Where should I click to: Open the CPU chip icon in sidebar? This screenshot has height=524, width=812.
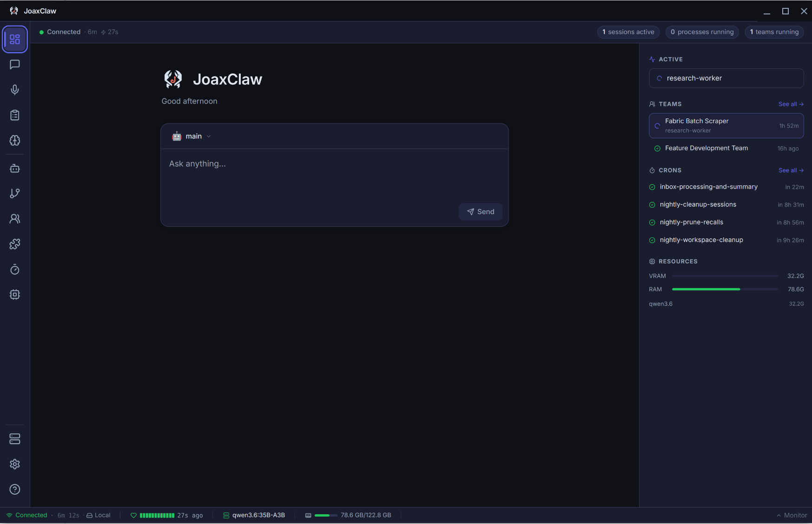(x=15, y=295)
